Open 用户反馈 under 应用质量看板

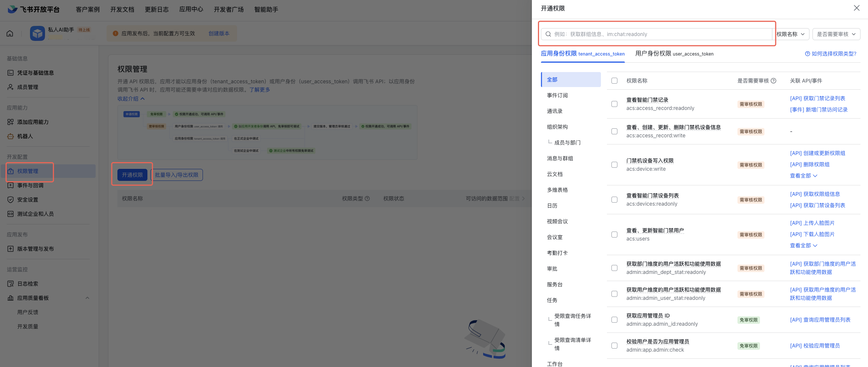click(x=28, y=312)
